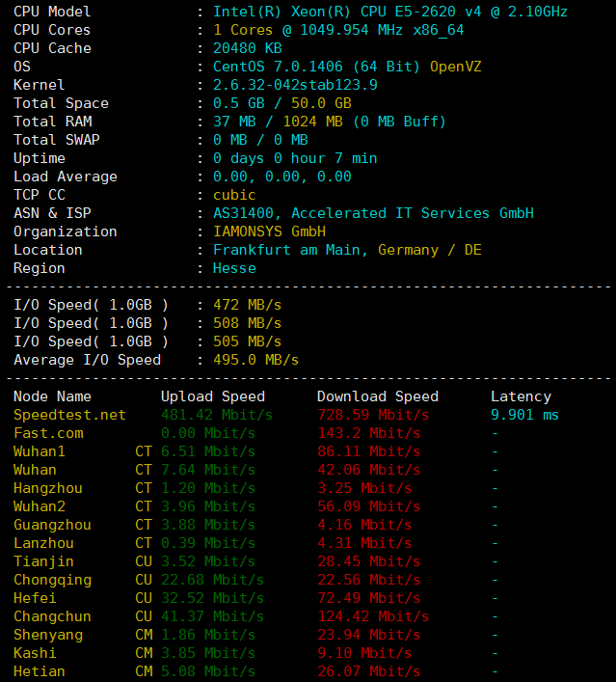This screenshot has width=616, height=682.
Task: Select the IAMONSYS GmbH organization text
Action: click(x=269, y=232)
